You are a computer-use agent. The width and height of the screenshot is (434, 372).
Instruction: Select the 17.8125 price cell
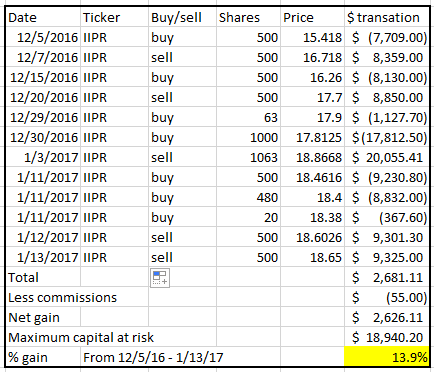[312, 137]
